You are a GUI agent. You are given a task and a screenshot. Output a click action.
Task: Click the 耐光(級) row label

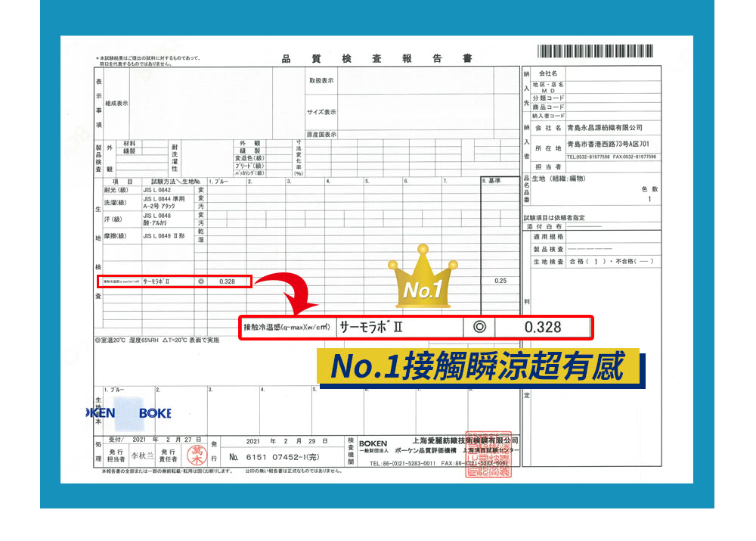click(x=116, y=190)
